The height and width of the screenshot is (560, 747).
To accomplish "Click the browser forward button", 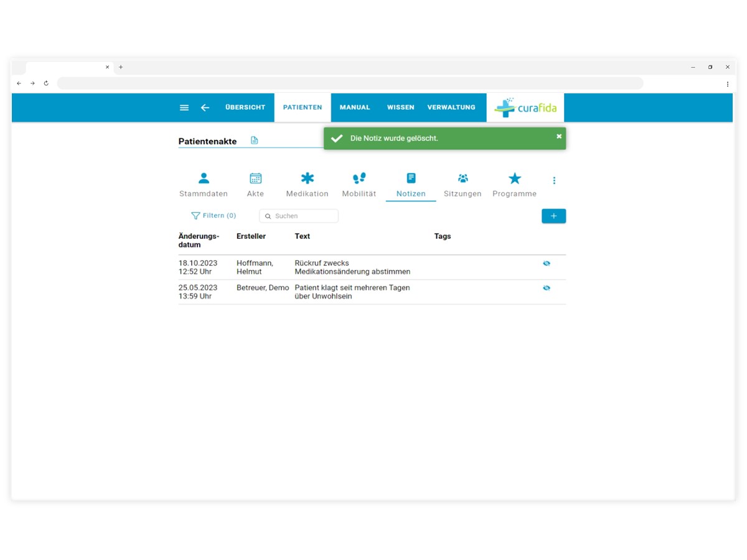I will point(32,83).
